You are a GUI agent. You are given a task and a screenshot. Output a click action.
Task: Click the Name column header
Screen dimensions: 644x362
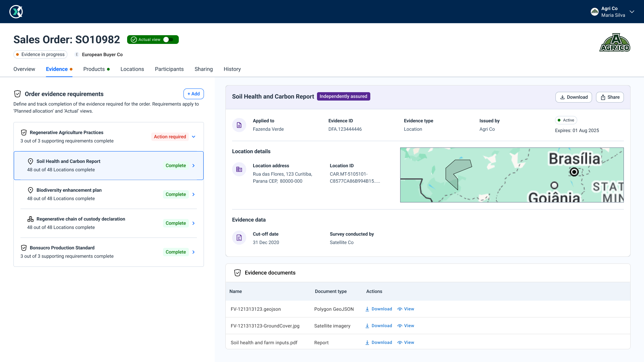coord(235,291)
